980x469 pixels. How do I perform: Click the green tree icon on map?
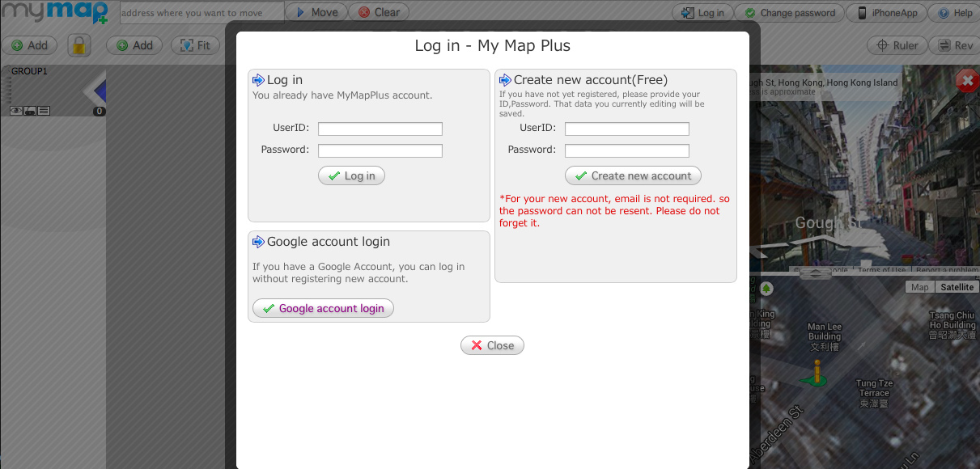[766, 288]
